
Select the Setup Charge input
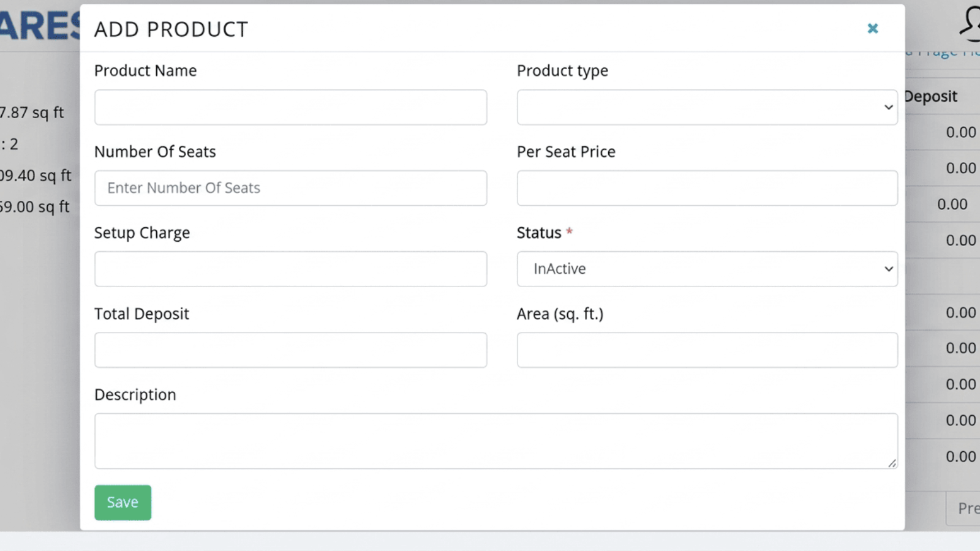[x=290, y=269]
